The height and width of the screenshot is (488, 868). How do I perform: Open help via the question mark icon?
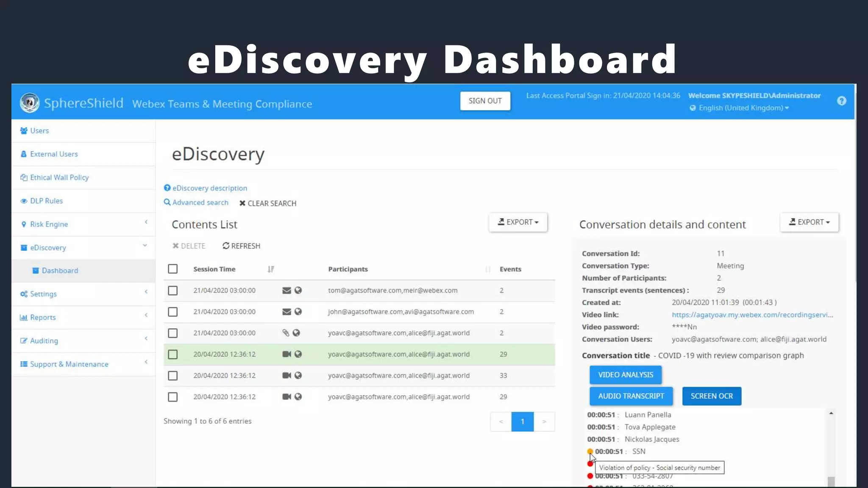click(x=842, y=101)
